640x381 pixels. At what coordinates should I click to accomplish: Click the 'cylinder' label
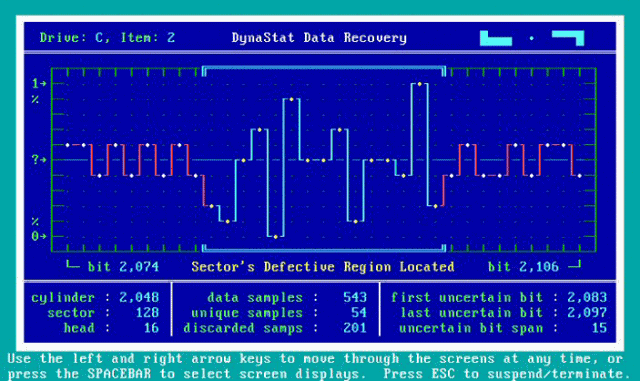click(63, 298)
